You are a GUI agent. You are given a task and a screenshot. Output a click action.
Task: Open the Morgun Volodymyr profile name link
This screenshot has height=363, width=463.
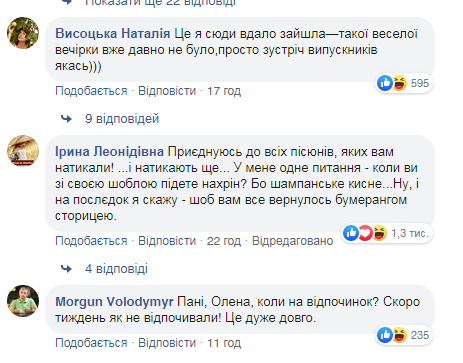click(x=114, y=302)
